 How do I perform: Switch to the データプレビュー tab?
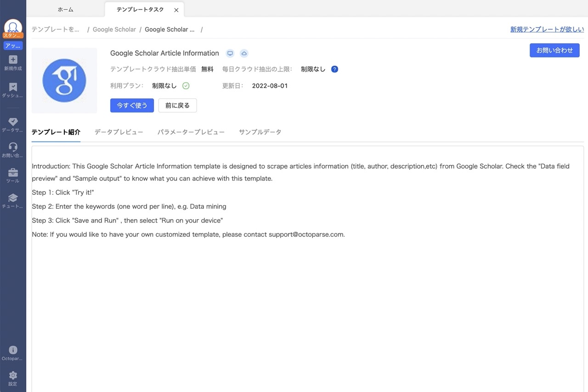coord(119,132)
